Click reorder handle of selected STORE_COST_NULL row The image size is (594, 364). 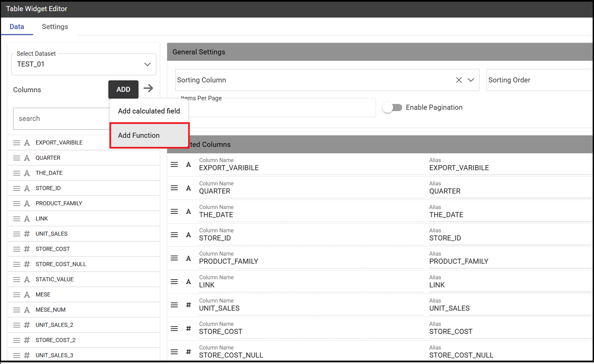pos(174,352)
